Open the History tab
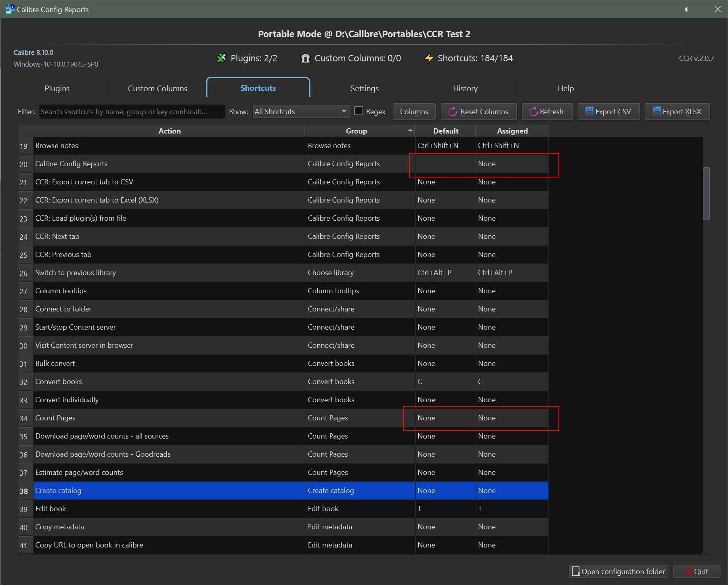The width and height of the screenshot is (728, 585). [465, 88]
